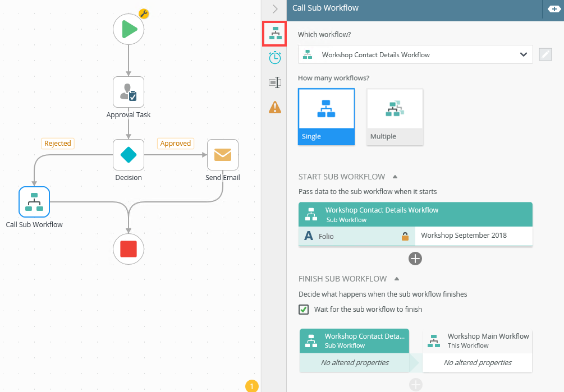Click the yellow notification badge showing 1
Screen dimensions: 564x392
click(252, 386)
